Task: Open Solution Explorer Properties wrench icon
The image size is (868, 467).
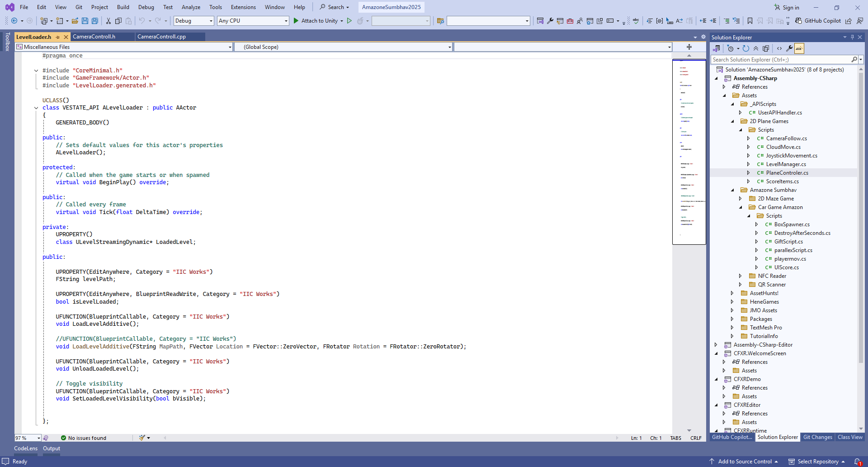Action: point(789,48)
